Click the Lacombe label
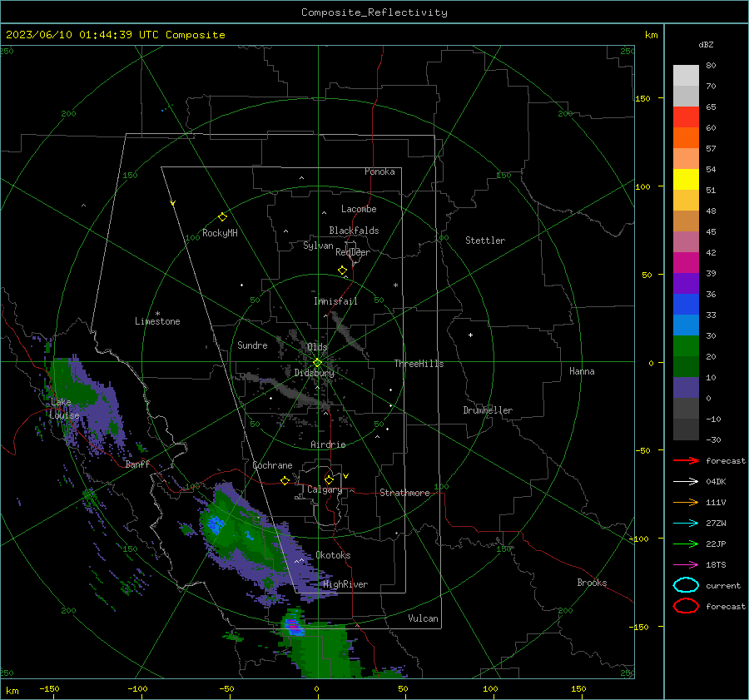Image resolution: width=749 pixels, height=700 pixels. 359,209
